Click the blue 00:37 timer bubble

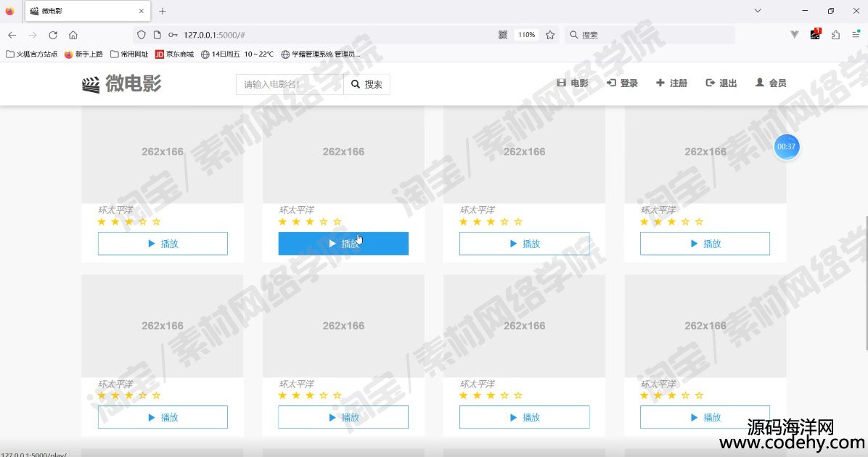[x=786, y=147]
